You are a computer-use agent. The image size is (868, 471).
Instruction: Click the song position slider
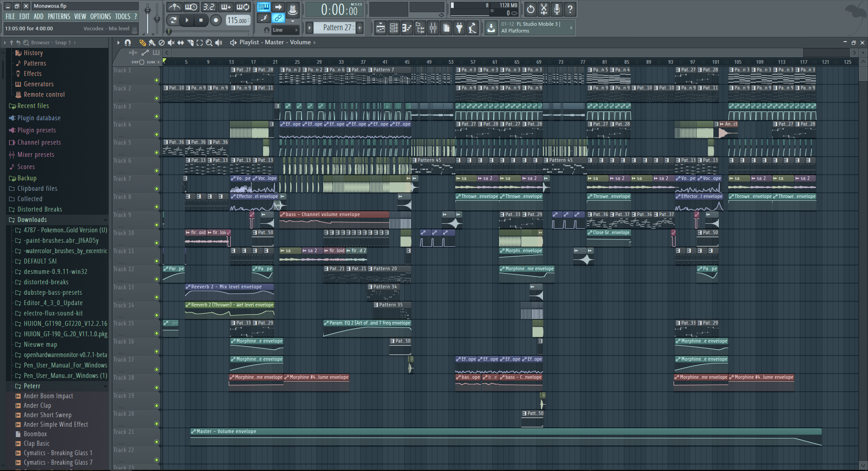(209, 31)
